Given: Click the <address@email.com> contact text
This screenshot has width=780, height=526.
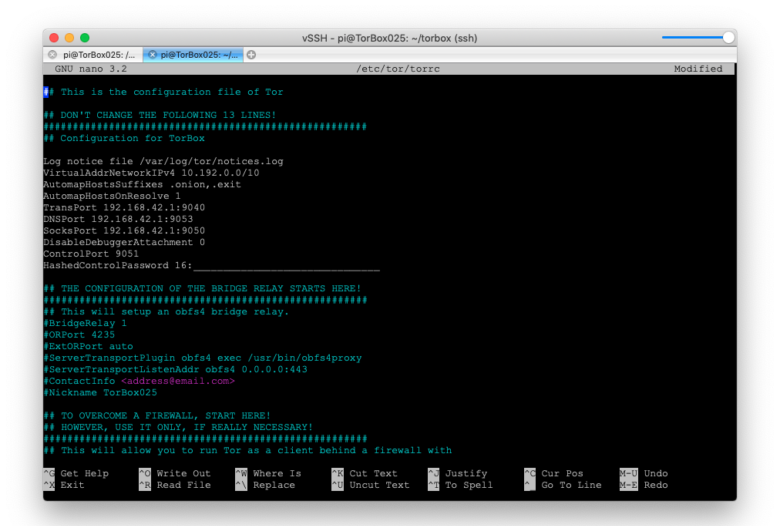Looking at the screenshot, I should coord(178,381).
